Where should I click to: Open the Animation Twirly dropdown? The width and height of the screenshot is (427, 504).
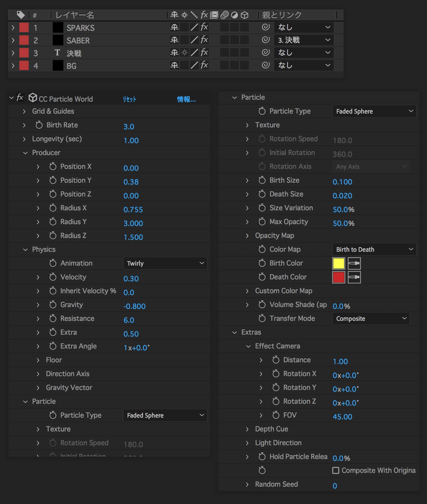point(165,263)
